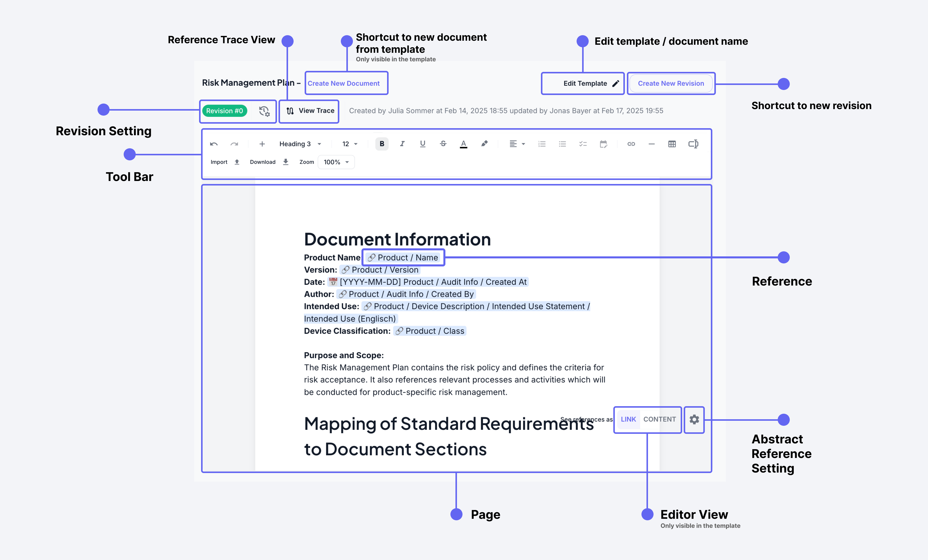The width and height of the screenshot is (928, 560).
Task: Toggle Italic formatting
Action: click(402, 144)
